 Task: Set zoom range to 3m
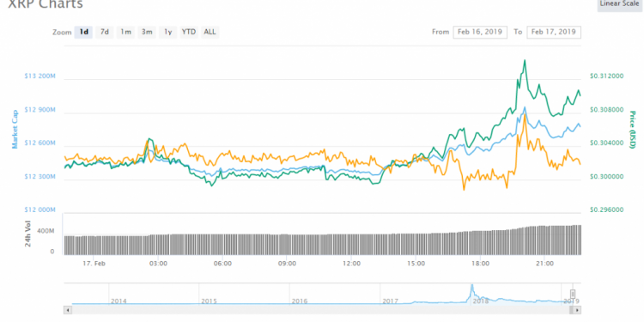pyautogui.click(x=147, y=32)
